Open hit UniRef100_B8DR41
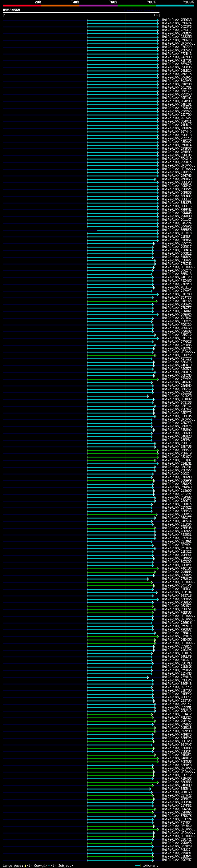 point(177,789)
